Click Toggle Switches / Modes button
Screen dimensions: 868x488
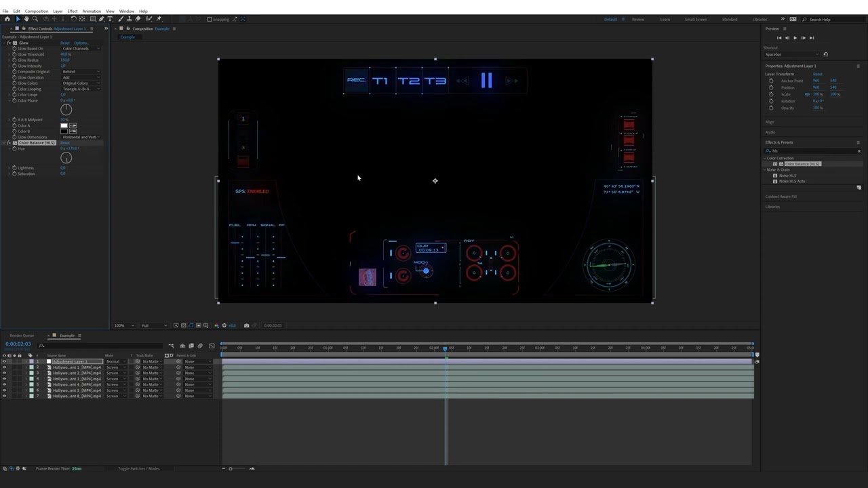coord(139,468)
